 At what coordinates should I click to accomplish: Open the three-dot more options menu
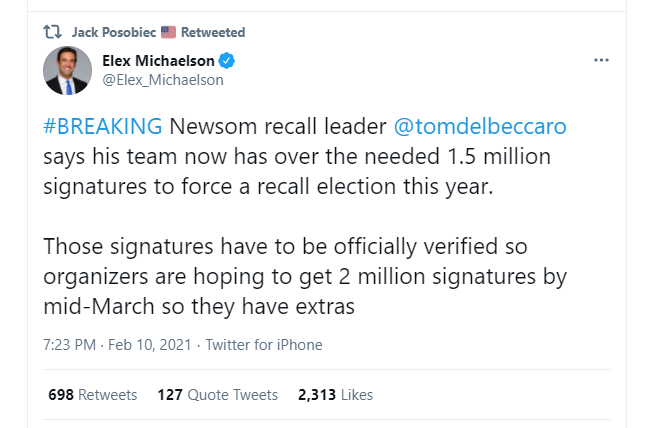pos(601,60)
